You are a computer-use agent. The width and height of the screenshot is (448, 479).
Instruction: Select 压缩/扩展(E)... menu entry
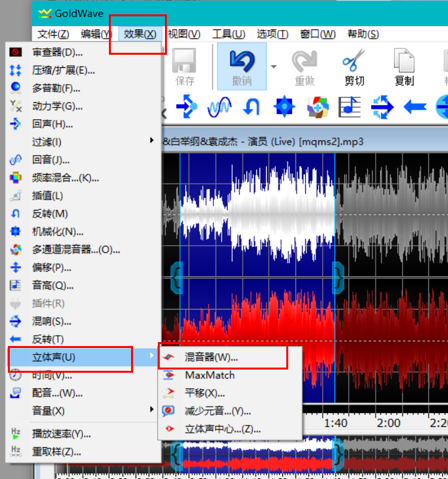pos(83,70)
